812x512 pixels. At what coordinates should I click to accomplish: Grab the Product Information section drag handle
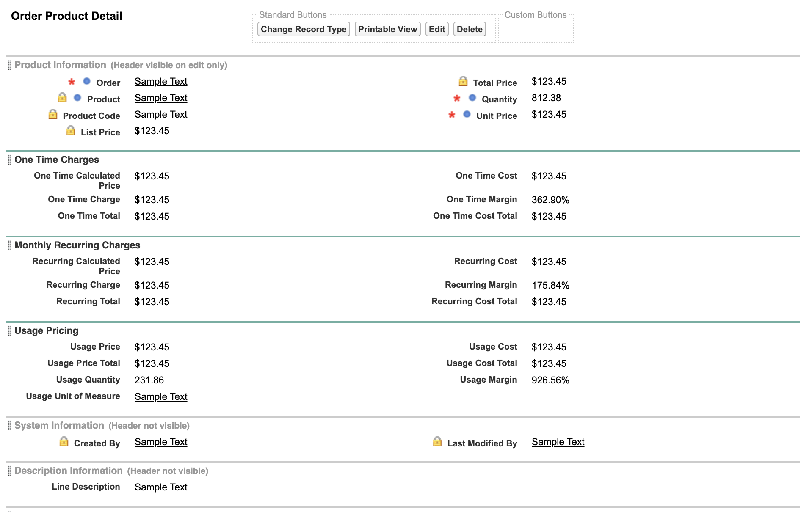point(10,65)
